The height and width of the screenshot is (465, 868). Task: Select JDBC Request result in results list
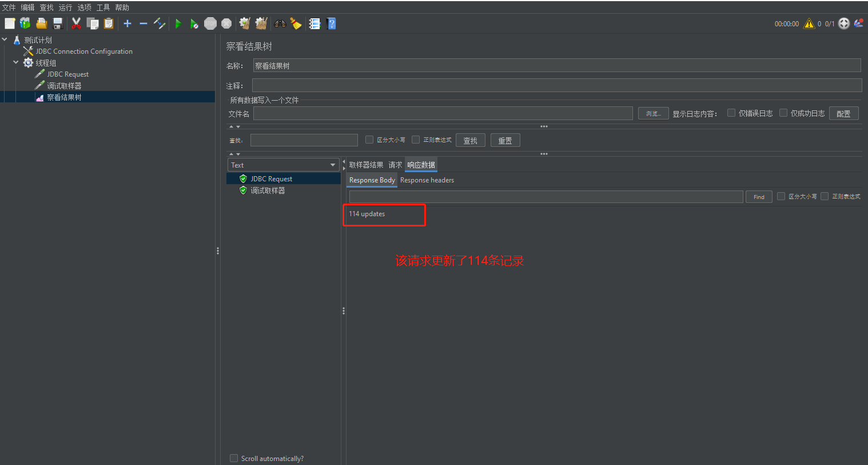[x=271, y=179]
